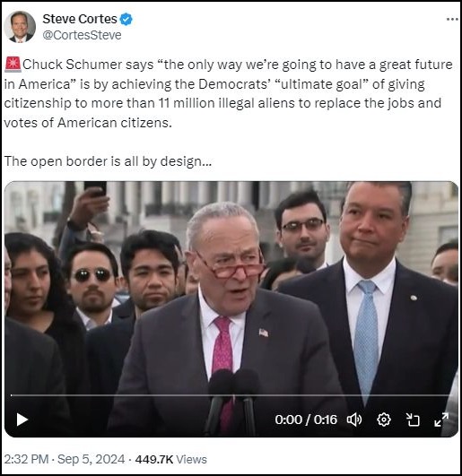Enable picture-in-picture mode
The width and height of the screenshot is (462, 476).
coord(413,420)
